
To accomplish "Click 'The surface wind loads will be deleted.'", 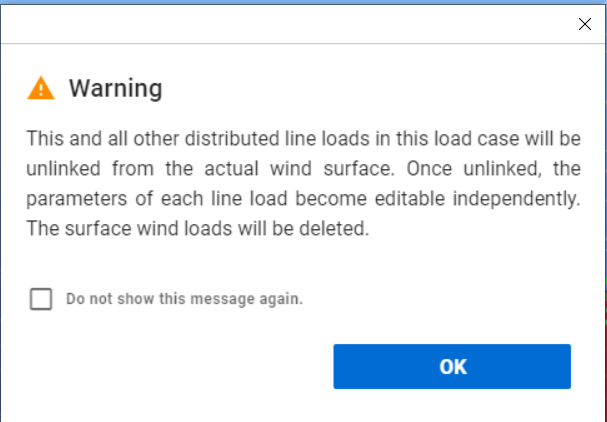I will [197, 228].
